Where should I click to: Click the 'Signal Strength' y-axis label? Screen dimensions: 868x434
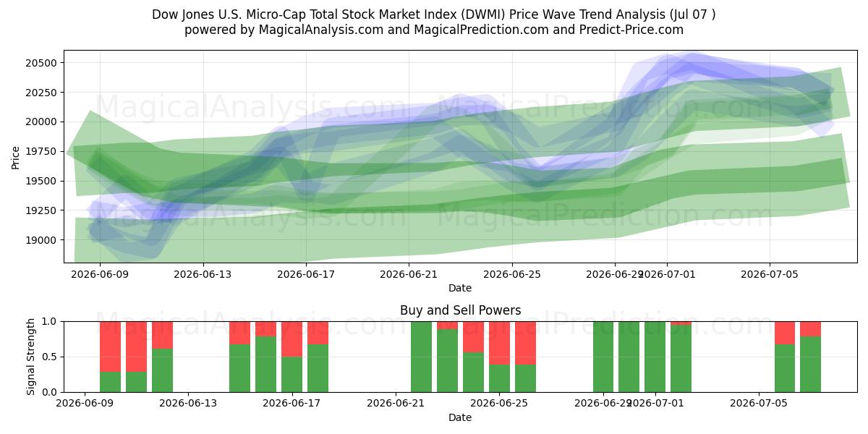30,357
